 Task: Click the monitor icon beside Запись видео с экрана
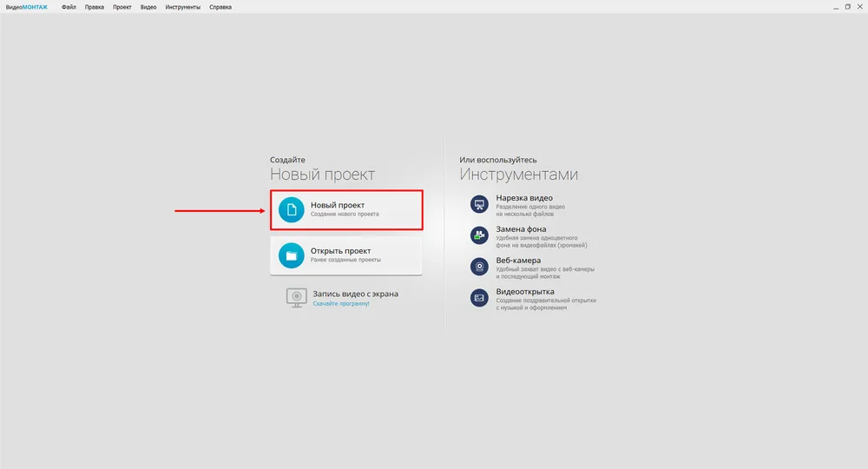(x=296, y=298)
